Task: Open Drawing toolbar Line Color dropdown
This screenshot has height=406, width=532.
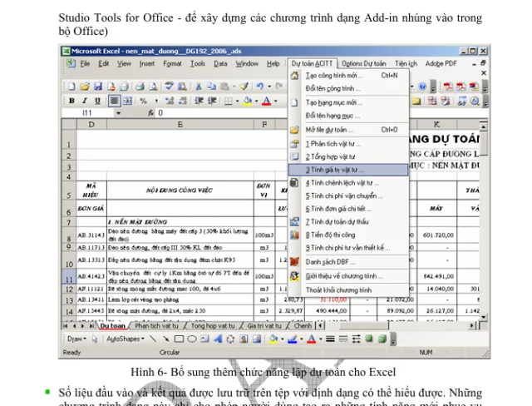Action: pos(301,339)
